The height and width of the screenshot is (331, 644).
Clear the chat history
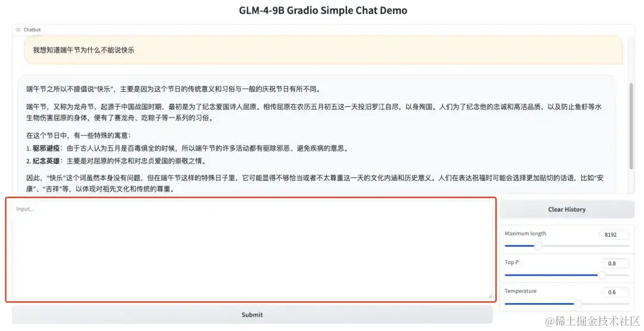tap(567, 209)
